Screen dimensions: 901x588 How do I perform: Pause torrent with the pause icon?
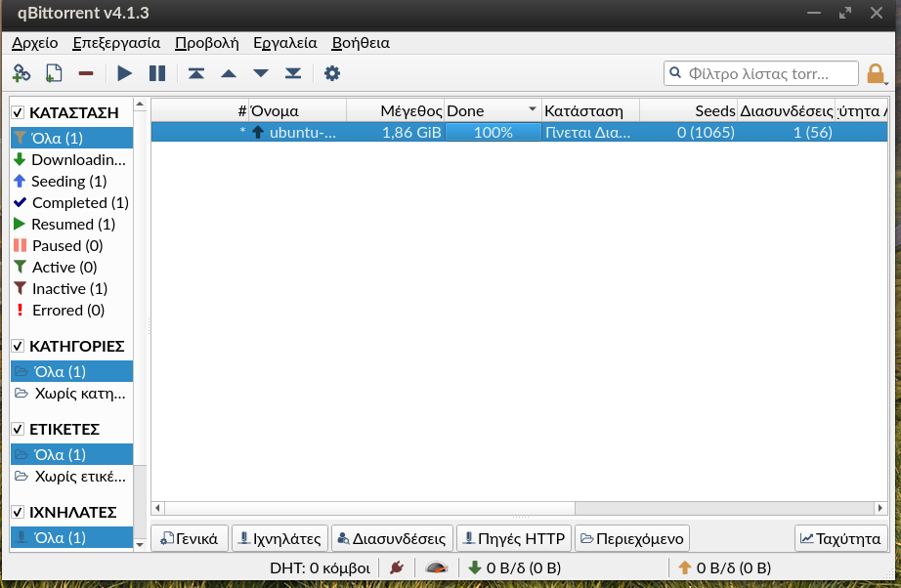tap(157, 73)
